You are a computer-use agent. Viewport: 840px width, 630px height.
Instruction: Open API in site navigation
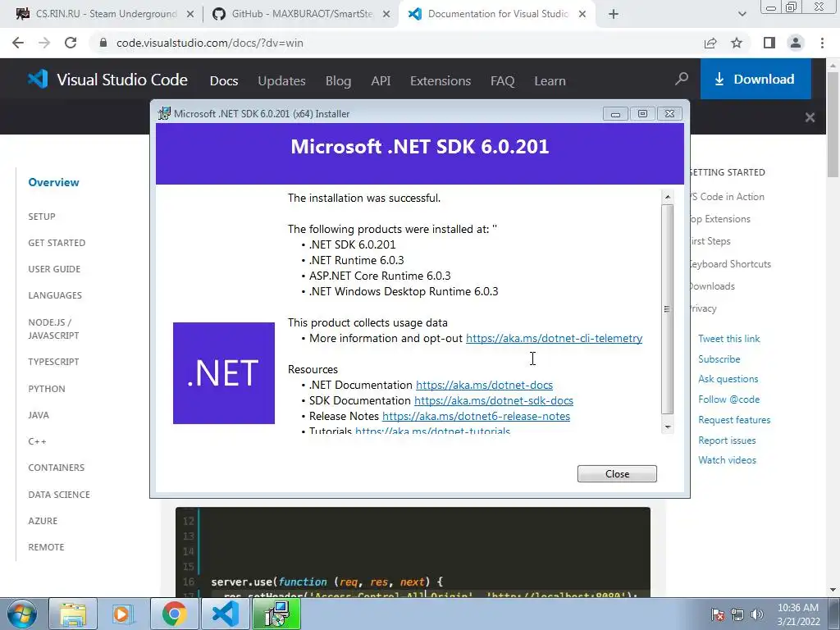coord(381,81)
